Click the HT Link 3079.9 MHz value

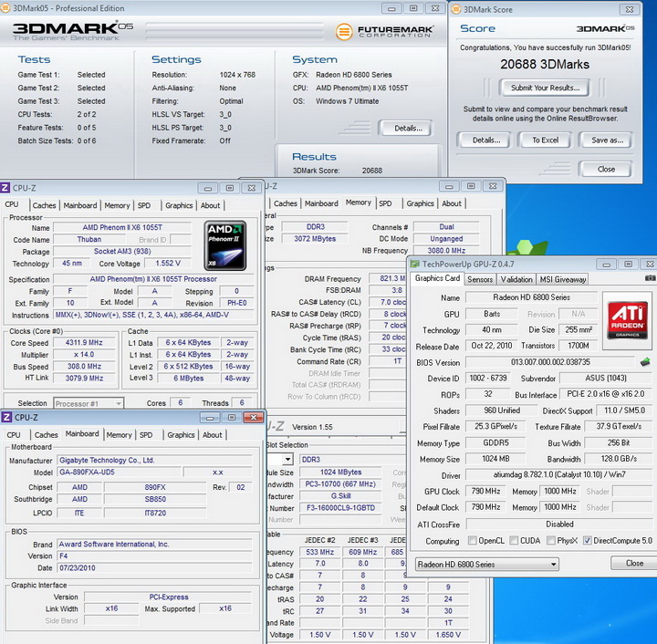click(84, 378)
